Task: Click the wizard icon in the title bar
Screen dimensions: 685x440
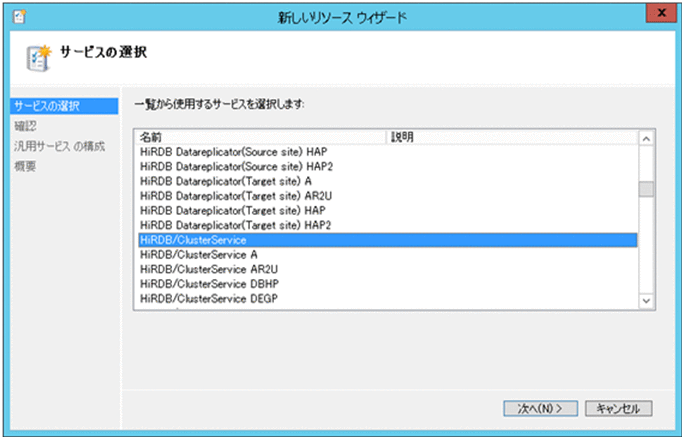Action: click(x=19, y=17)
